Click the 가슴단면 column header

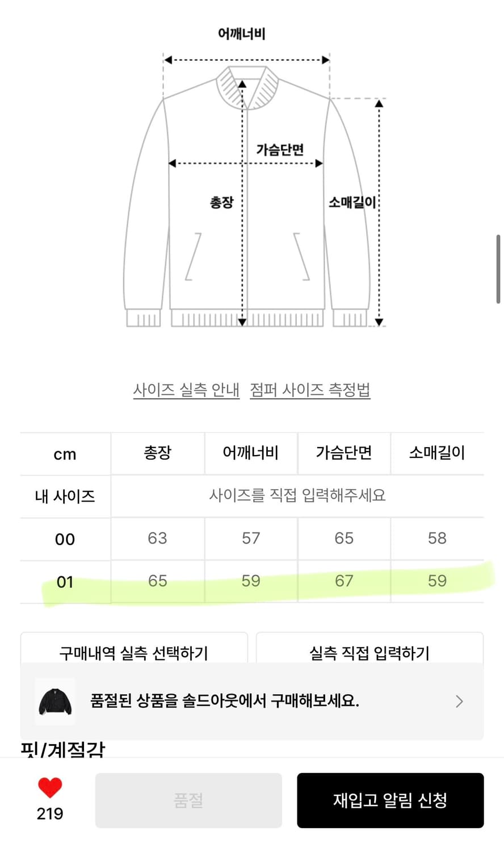[x=344, y=453]
